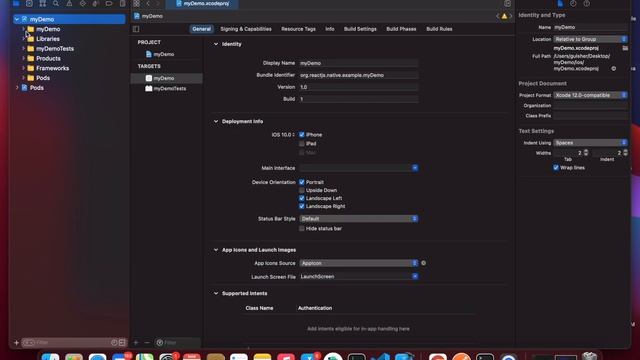Enable Hide status bar checkbox

pos(302,229)
